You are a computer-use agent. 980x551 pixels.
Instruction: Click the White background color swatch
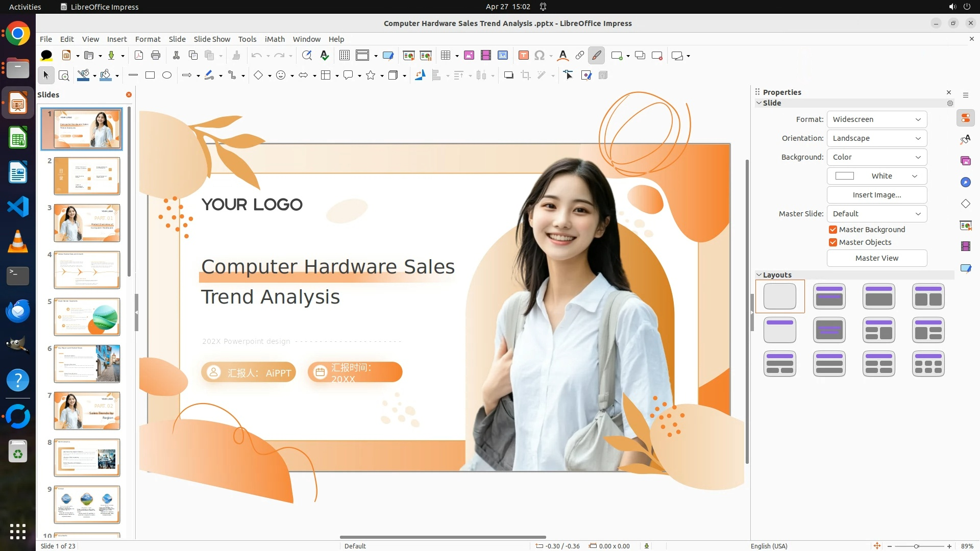pyautogui.click(x=845, y=176)
